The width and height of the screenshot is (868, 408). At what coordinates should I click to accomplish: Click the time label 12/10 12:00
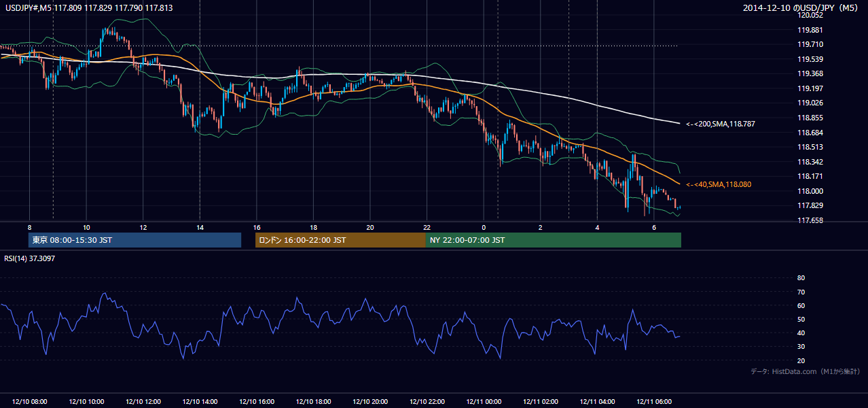pos(143,402)
